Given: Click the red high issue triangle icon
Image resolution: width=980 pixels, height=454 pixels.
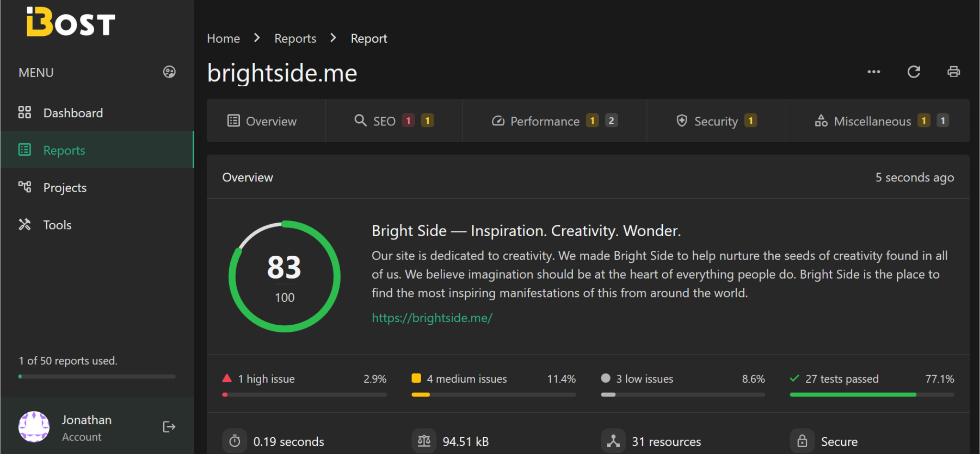Looking at the screenshot, I should tap(227, 378).
